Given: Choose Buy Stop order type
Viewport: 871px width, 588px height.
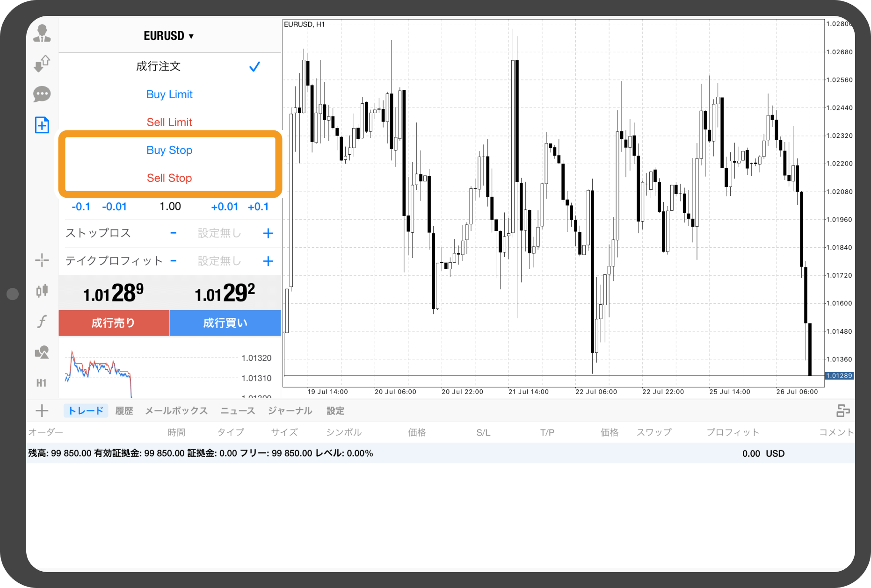Looking at the screenshot, I should point(169,150).
